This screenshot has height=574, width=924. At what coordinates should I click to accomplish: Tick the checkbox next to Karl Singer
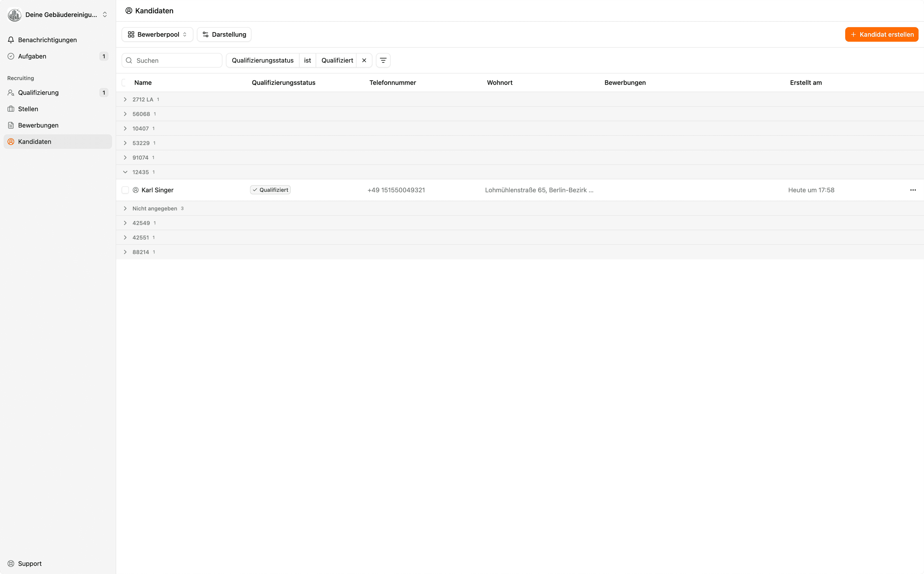pyautogui.click(x=125, y=190)
